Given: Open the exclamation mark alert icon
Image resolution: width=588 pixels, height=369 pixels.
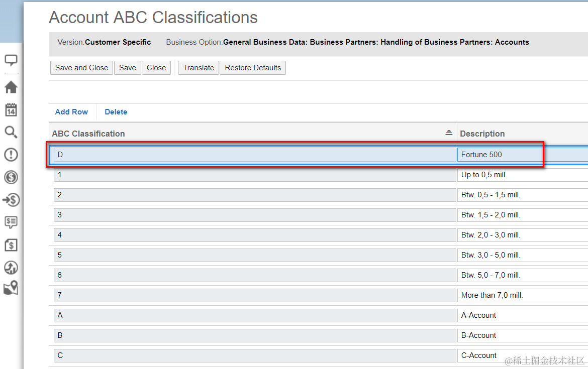Looking at the screenshot, I should tap(11, 154).
